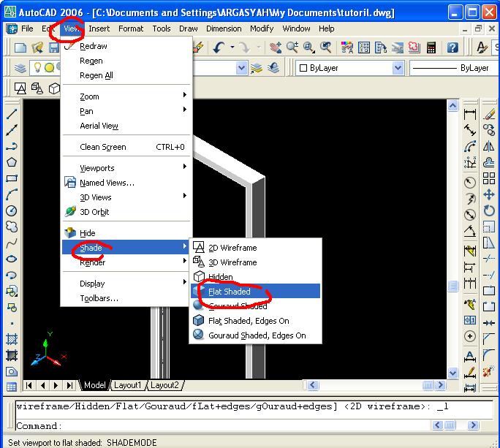Click Redraw in the View menu
Screen dimensions: 500x448
coord(126,46)
